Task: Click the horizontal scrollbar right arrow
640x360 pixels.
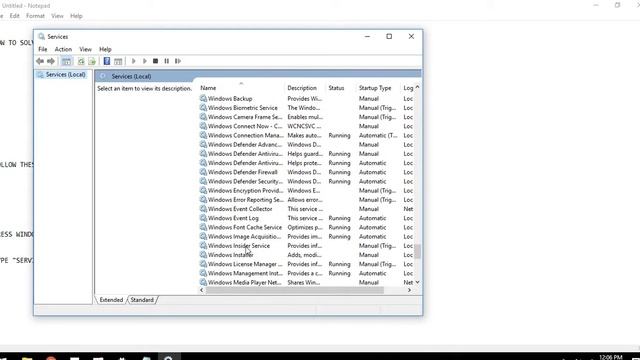Action: 409,290
